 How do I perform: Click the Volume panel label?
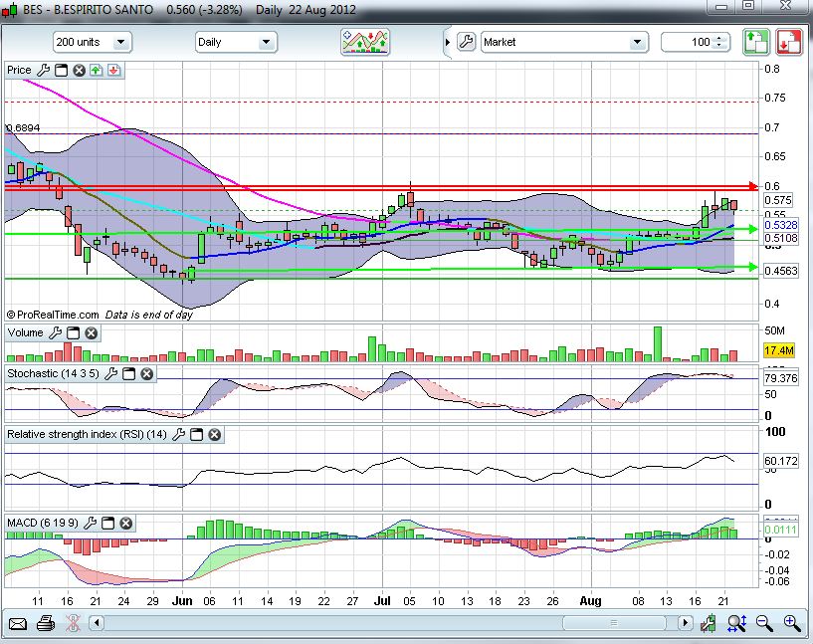(26, 332)
